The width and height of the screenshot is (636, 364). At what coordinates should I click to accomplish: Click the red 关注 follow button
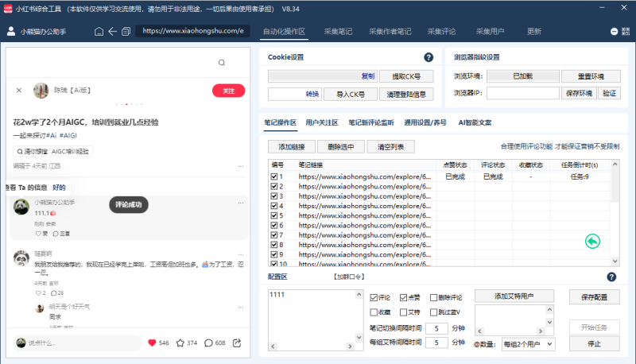(x=228, y=91)
